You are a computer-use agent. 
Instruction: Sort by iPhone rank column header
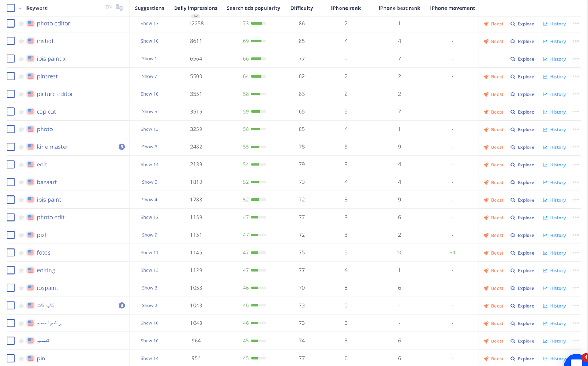[346, 8]
